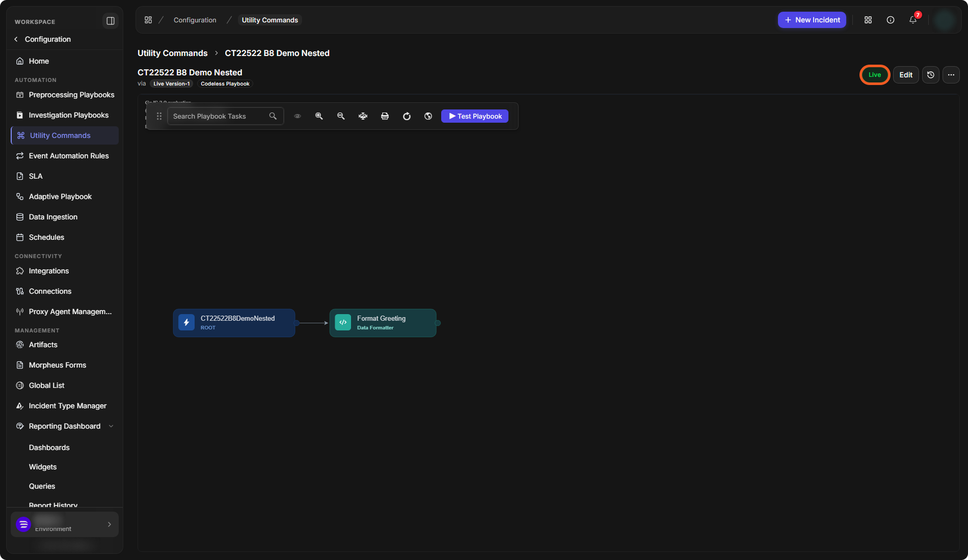This screenshot has width=968, height=560.
Task: Click the print icon in toolbar
Action: click(385, 116)
